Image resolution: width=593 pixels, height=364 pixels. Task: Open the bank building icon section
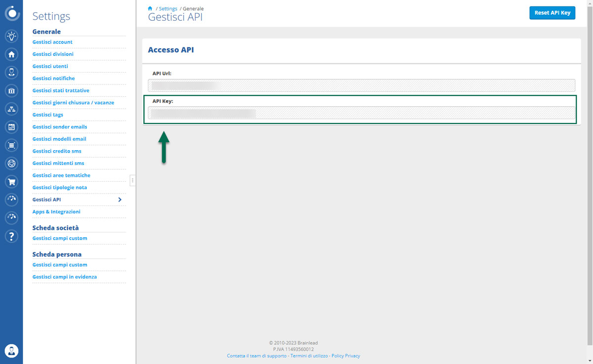[x=11, y=91]
